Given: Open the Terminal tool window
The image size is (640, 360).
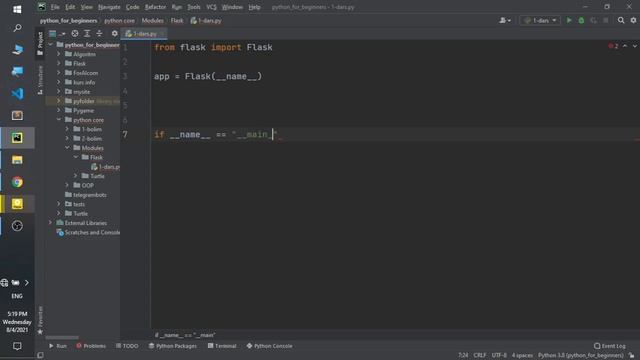Looking at the screenshot, I should click(x=222, y=346).
